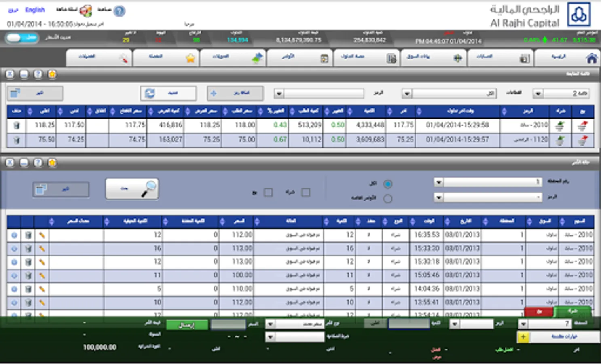Open symbol dropdown in order form
The width and height of the screenshot is (601, 364).
coord(472,324)
